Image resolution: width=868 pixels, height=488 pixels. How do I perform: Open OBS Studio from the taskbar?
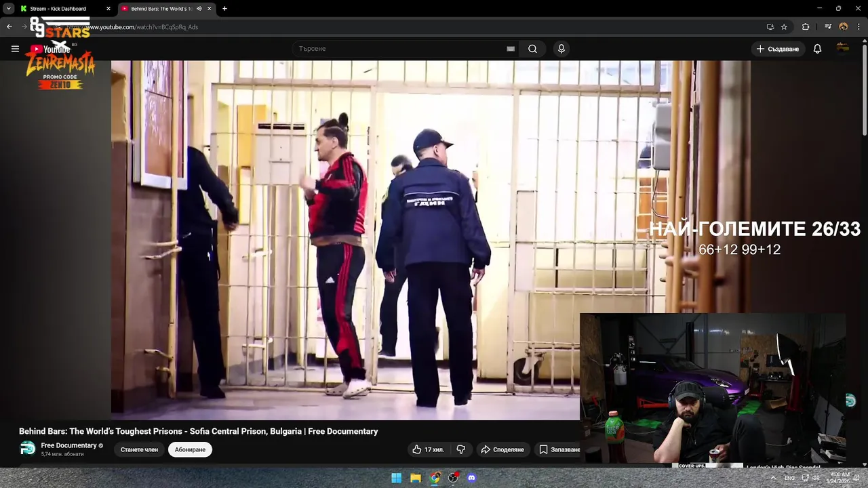point(453,478)
